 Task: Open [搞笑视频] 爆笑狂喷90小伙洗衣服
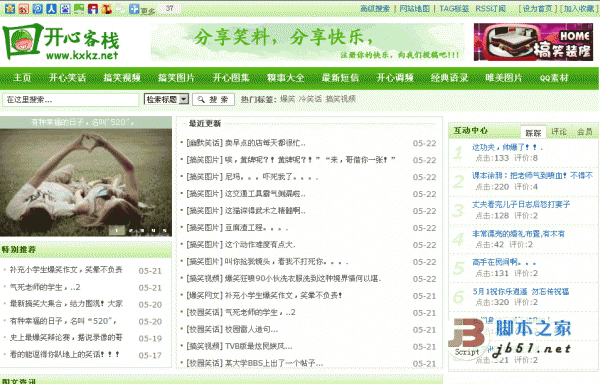pos(284,278)
